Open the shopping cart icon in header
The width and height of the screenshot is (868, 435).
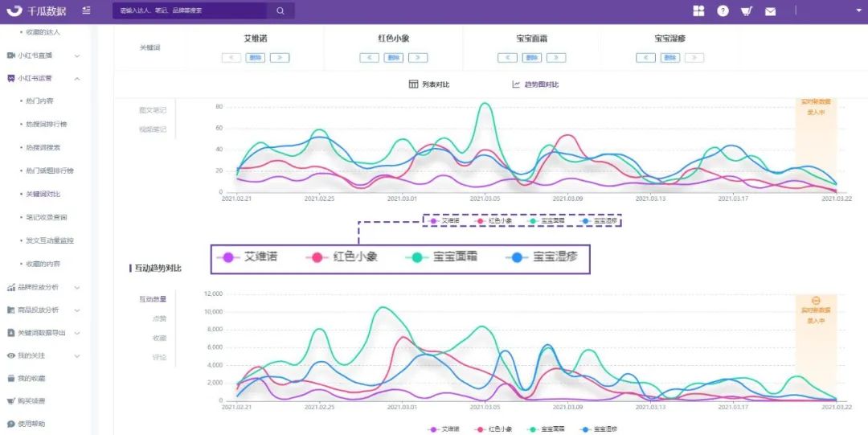pyautogui.click(x=747, y=10)
